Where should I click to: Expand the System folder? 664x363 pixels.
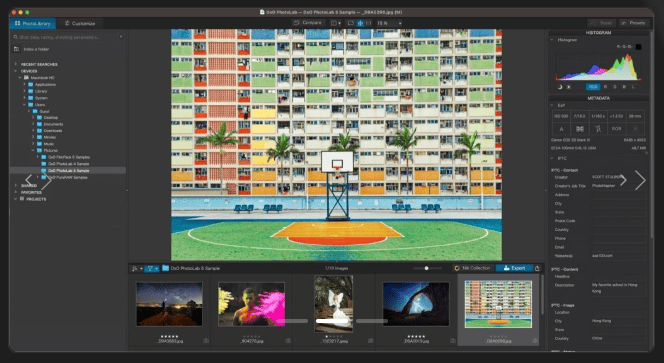coord(25,98)
